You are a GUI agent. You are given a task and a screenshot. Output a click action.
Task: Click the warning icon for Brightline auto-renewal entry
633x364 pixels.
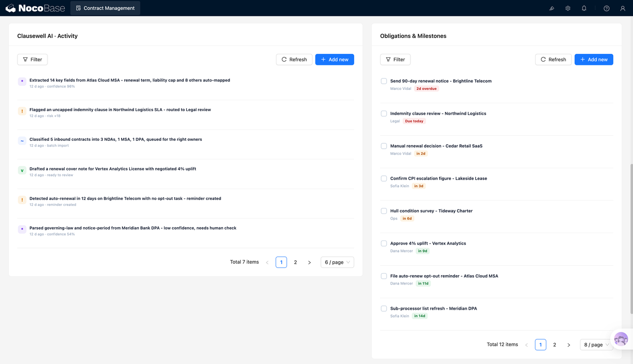[22, 200]
